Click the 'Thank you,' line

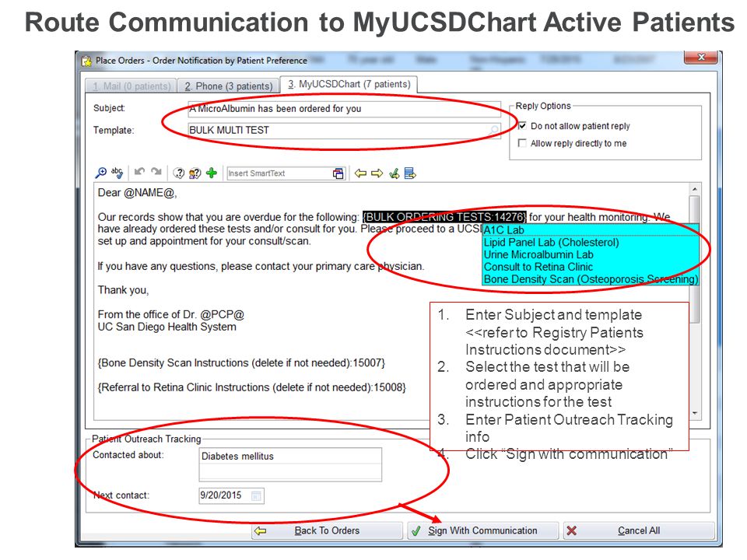(x=124, y=290)
